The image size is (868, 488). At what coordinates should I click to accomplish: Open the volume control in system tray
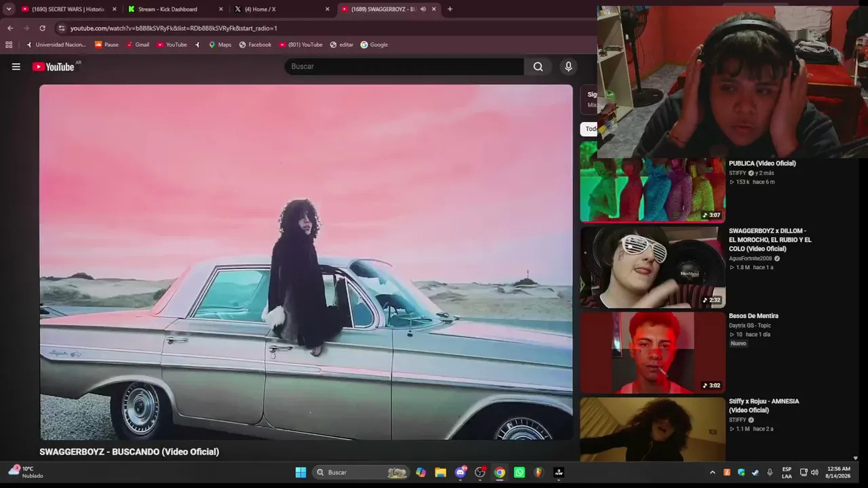click(x=814, y=472)
